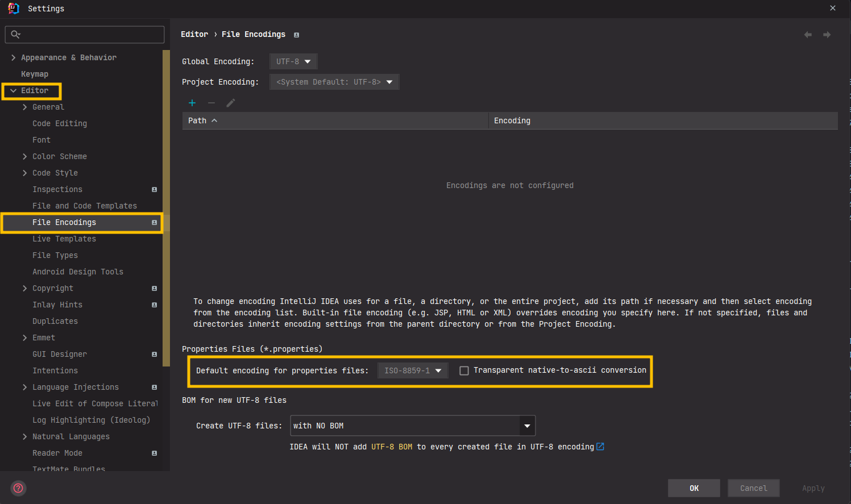Open external link icon after UTF-8 encoding text
The image size is (851, 504).
pyautogui.click(x=600, y=447)
